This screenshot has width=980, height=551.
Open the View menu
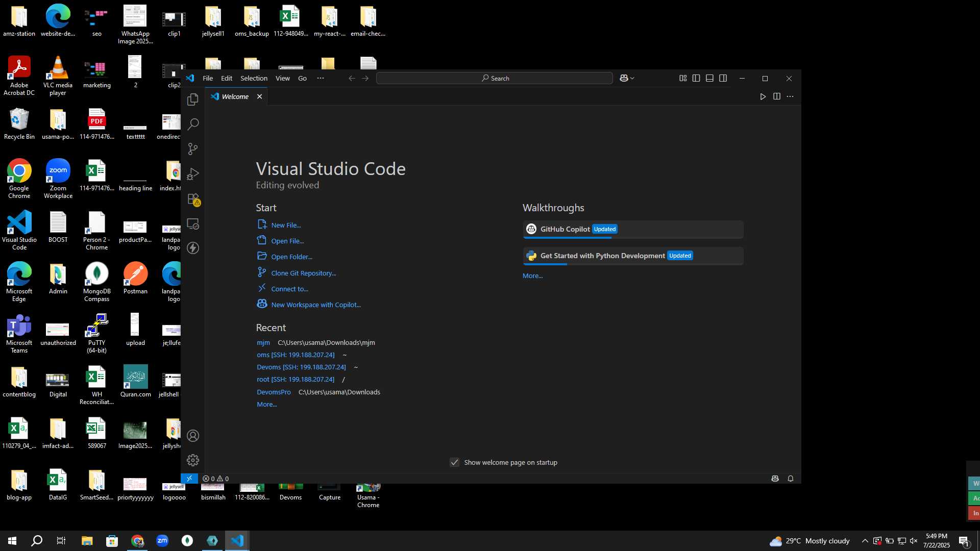click(x=283, y=78)
